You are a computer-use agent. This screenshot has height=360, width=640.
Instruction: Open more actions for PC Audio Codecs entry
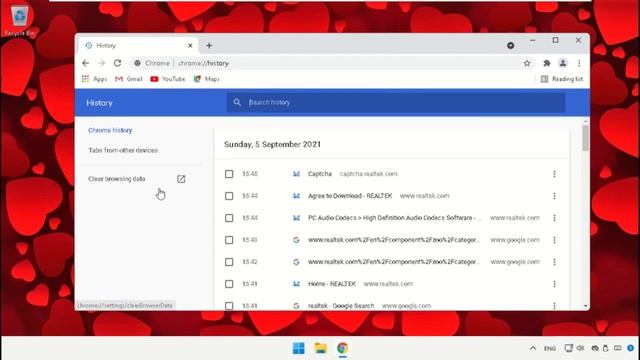pos(554,218)
